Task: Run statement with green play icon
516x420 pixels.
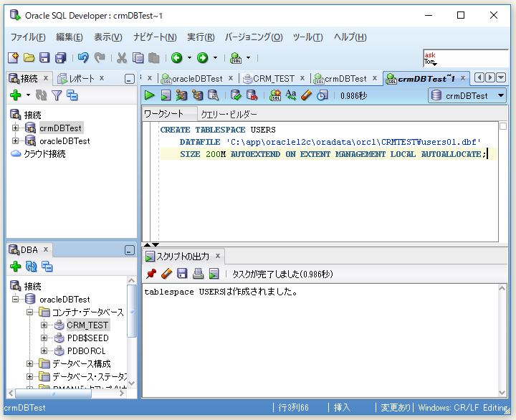Action: (x=149, y=95)
